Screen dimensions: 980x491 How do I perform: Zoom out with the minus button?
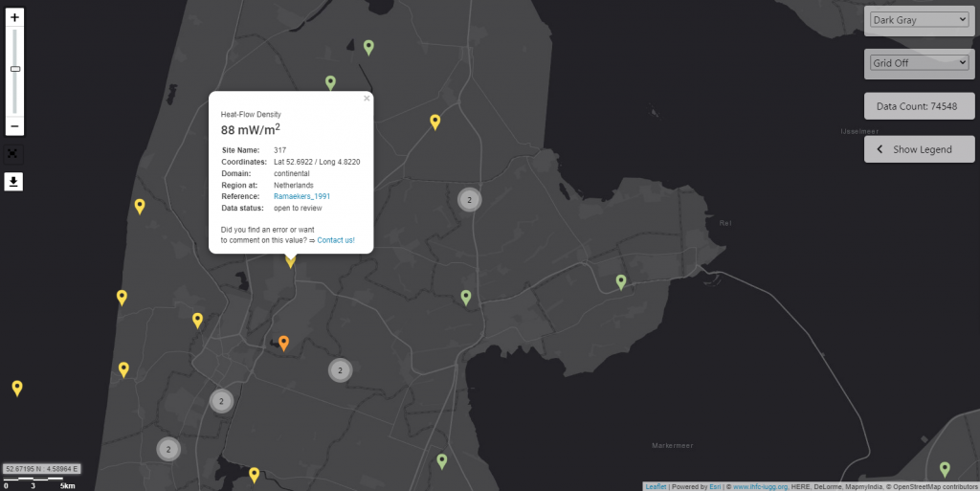point(15,126)
